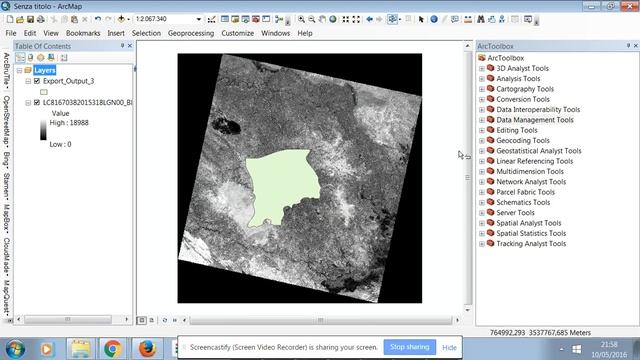Open the Find binoculars tool
This screenshot has height=360, width=640.
tap(481, 19)
